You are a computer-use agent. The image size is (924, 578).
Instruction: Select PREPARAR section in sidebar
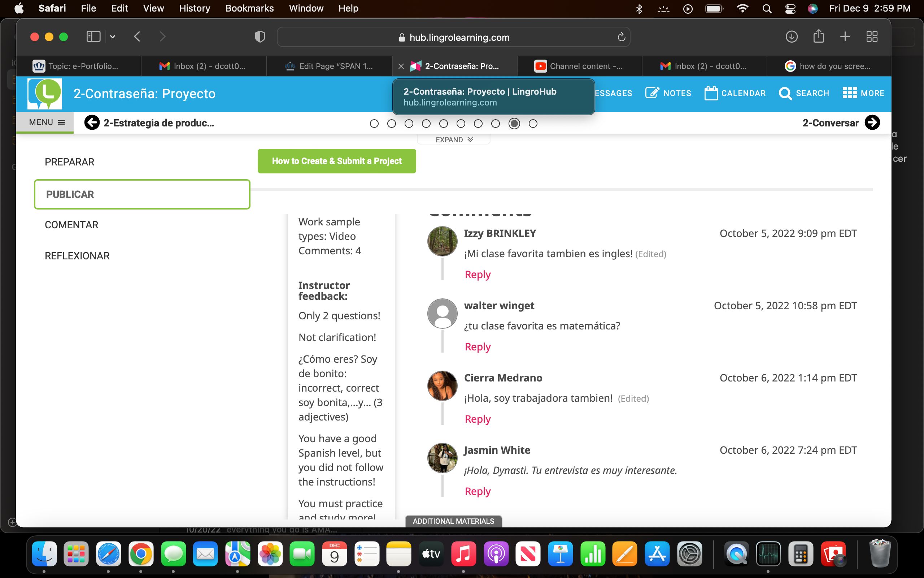70,162
